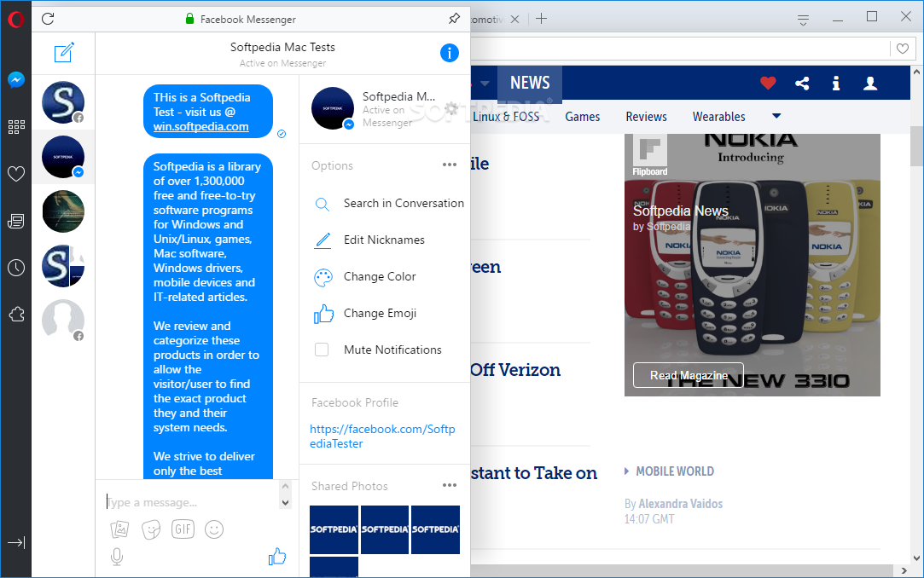This screenshot has height=578, width=924.
Task: Open Personal News icon in sidebar
Action: tap(16, 222)
